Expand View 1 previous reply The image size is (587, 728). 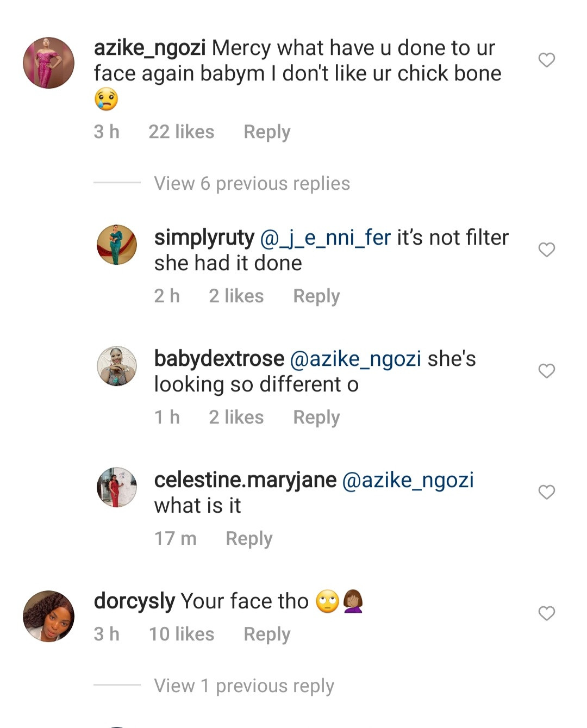(x=243, y=686)
